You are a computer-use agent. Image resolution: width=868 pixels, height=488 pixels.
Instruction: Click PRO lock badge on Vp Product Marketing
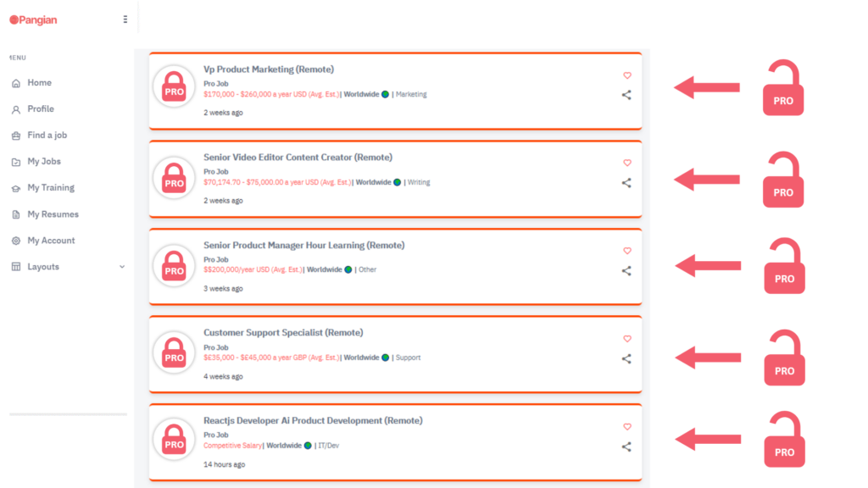pyautogui.click(x=174, y=86)
